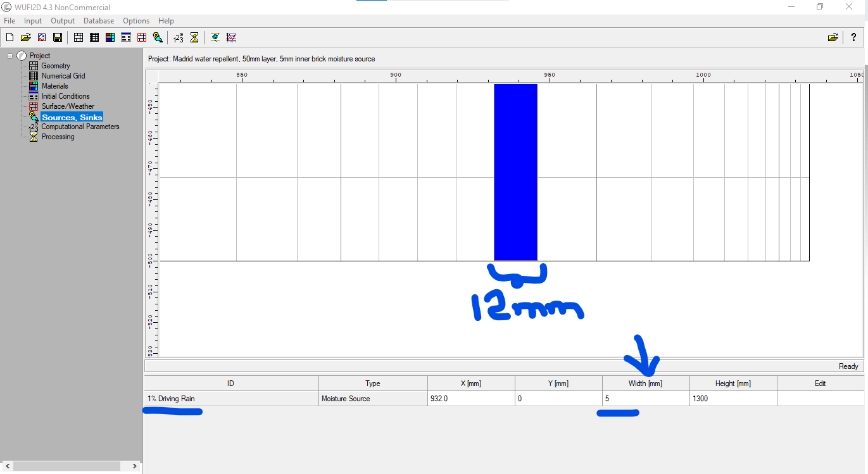Select Initial Conditions in the project tree
Screen dimensions: 868x474
coord(65,96)
